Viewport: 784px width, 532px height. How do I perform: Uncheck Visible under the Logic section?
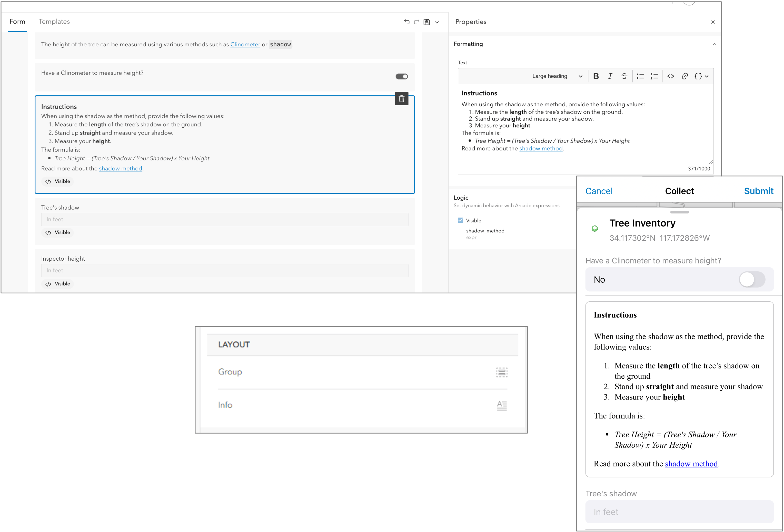point(460,220)
